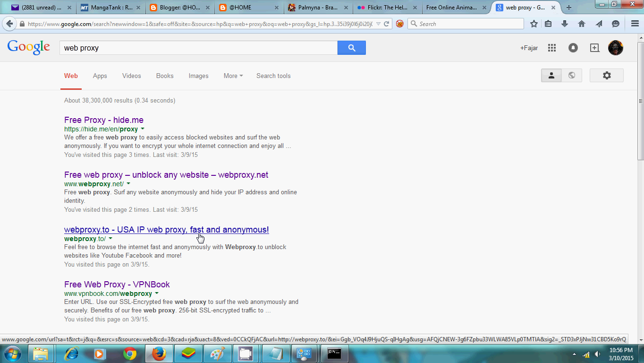This screenshot has height=363, width=644.
Task: Open the Downloads arrow in toolbar
Action: coord(565,24)
